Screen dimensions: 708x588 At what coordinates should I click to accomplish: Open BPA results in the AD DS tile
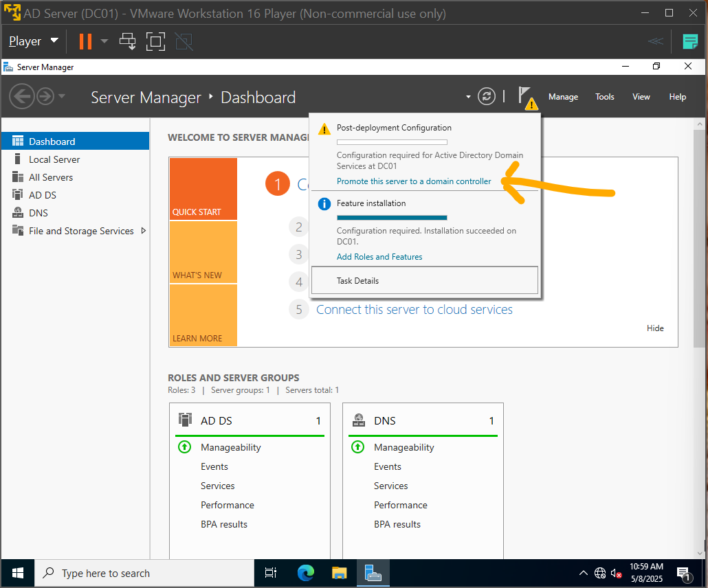(224, 524)
